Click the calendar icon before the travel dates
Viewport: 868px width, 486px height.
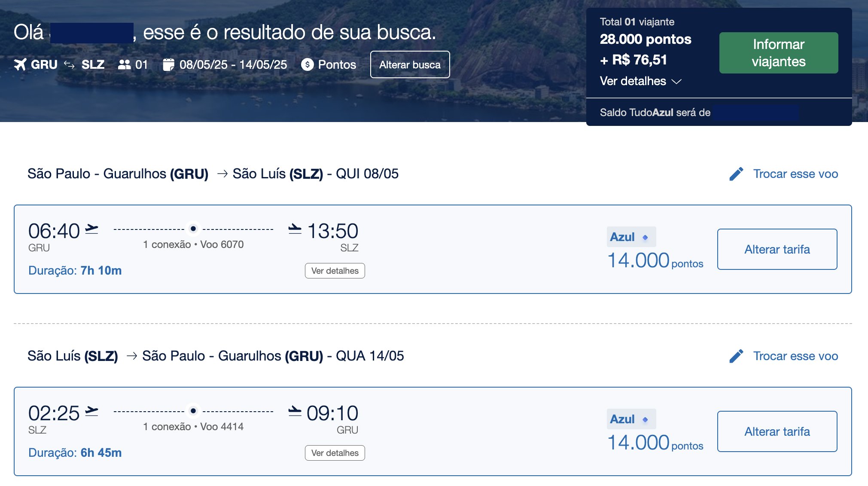(169, 64)
